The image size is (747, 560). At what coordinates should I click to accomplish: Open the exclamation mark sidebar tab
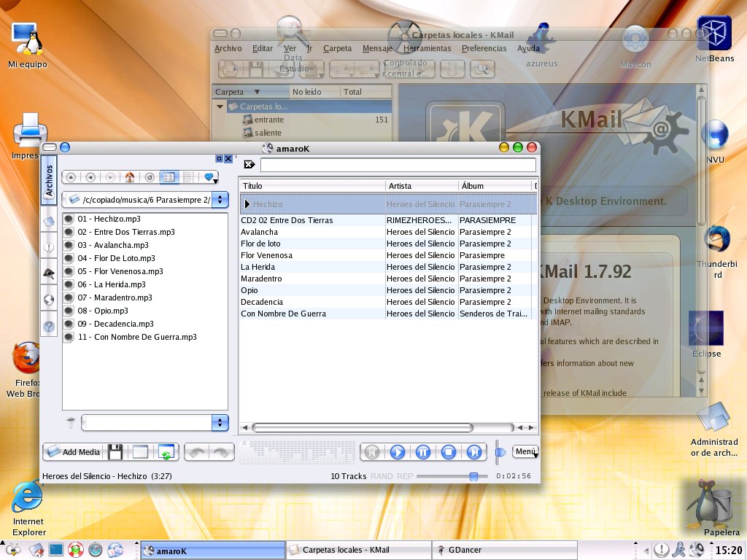(49, 247)
